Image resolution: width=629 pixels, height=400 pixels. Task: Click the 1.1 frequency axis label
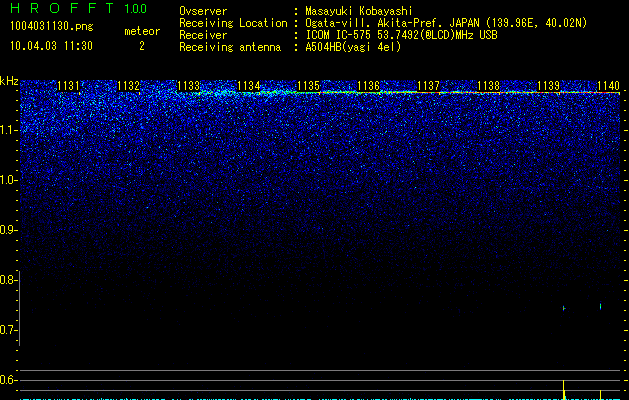8,130
